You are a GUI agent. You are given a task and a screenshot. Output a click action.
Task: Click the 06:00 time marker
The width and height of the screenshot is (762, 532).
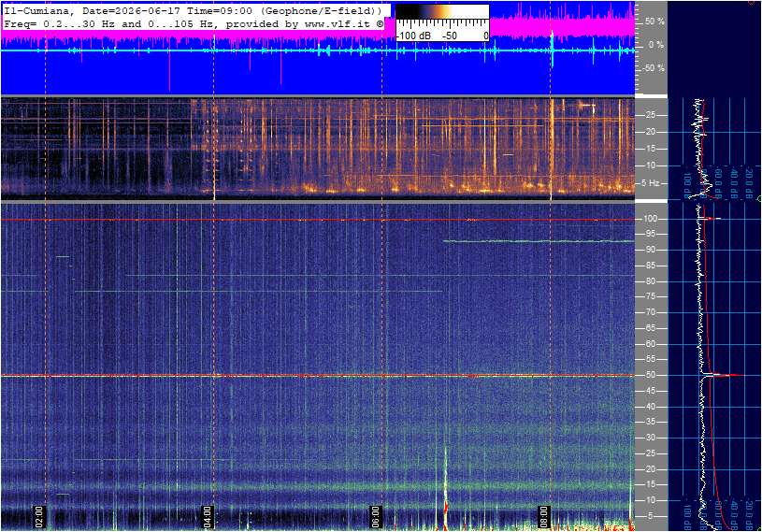[375, 517]
